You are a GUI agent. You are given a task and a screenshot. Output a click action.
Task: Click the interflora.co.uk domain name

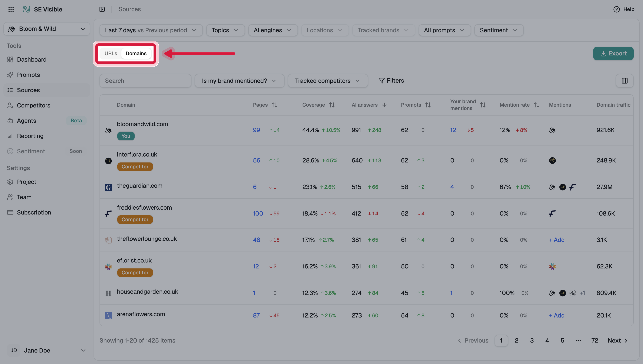[x=137, y=155]
